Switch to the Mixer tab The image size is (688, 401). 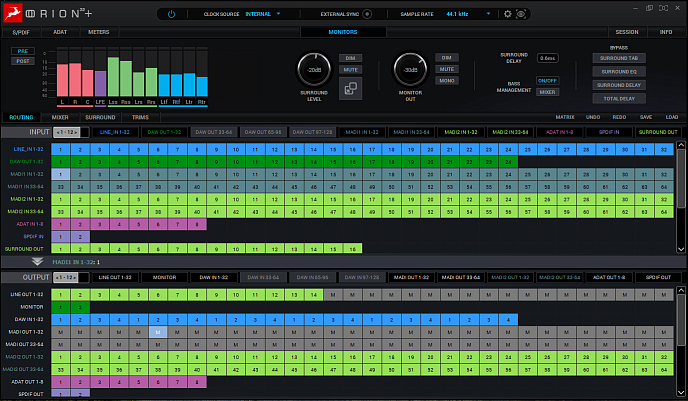60,117
